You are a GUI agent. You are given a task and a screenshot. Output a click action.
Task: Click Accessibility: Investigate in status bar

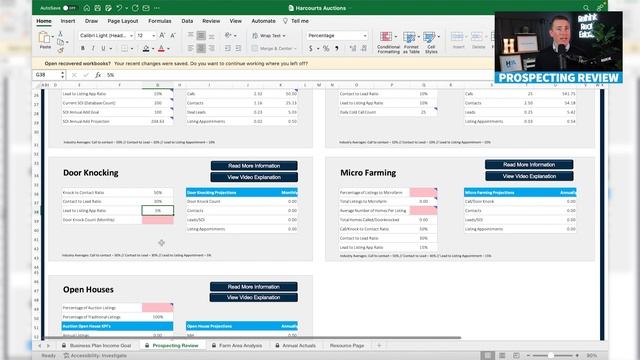click(x=95, y=356)
